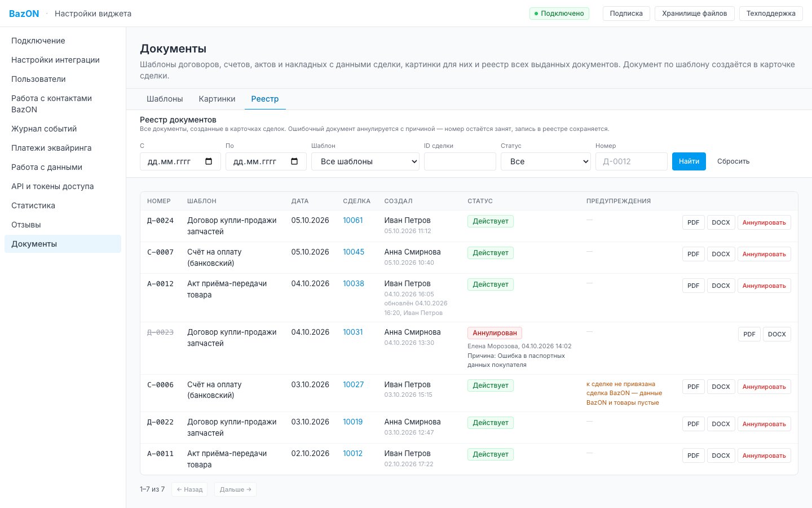Open Хранилище файлов
The image size is (812, 508).
695,14
